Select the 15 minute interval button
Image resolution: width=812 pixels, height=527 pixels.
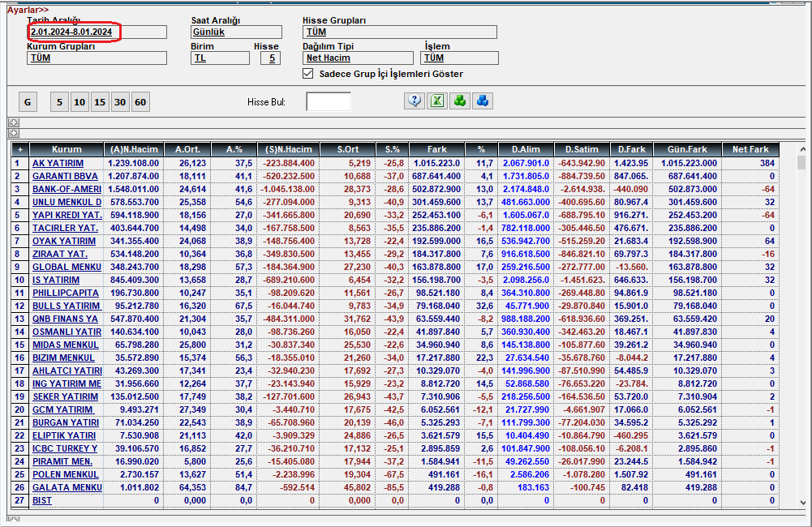pos(100,102)
